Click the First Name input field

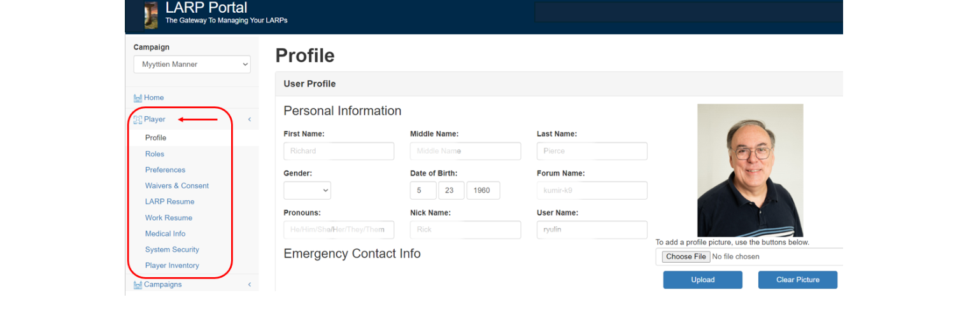pyautogui.click(x=338, y=151)
